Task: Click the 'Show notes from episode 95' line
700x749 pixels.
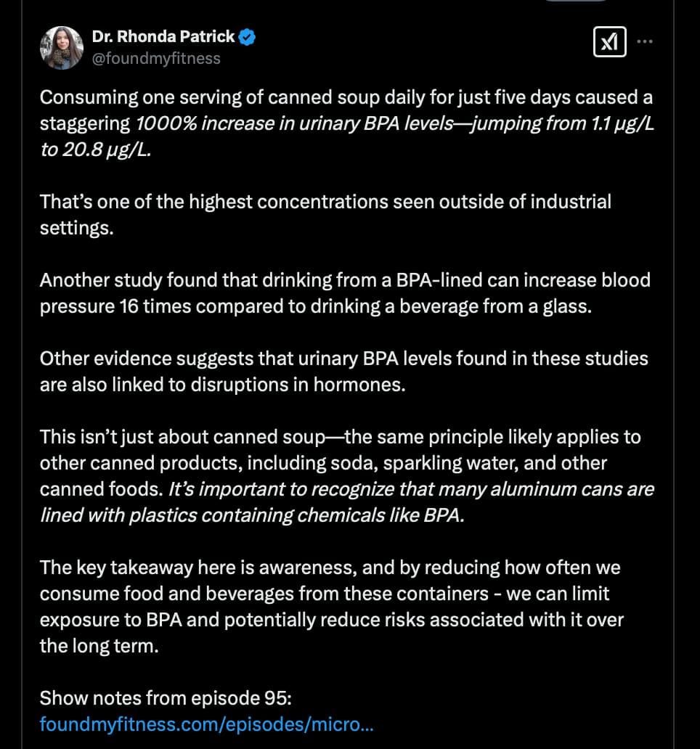Action: (x=166, y=698)
